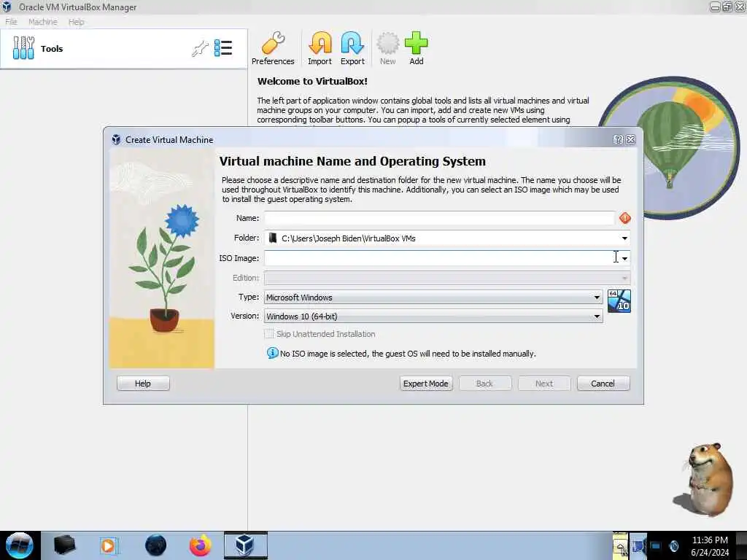Viewport: 747px width, 560px height.
Task: Click the black box taskbar icon
Action: [64, 545]
